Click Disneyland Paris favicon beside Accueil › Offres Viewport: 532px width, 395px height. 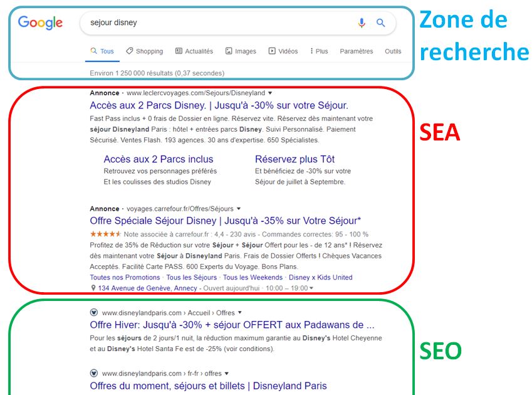tap(94, 312)
